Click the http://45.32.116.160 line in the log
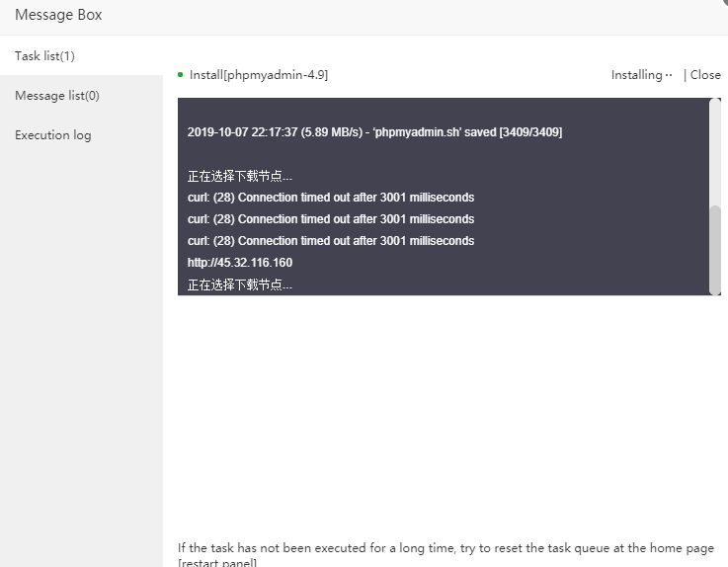Screen dimensions: 728x567 pos(240,263)
